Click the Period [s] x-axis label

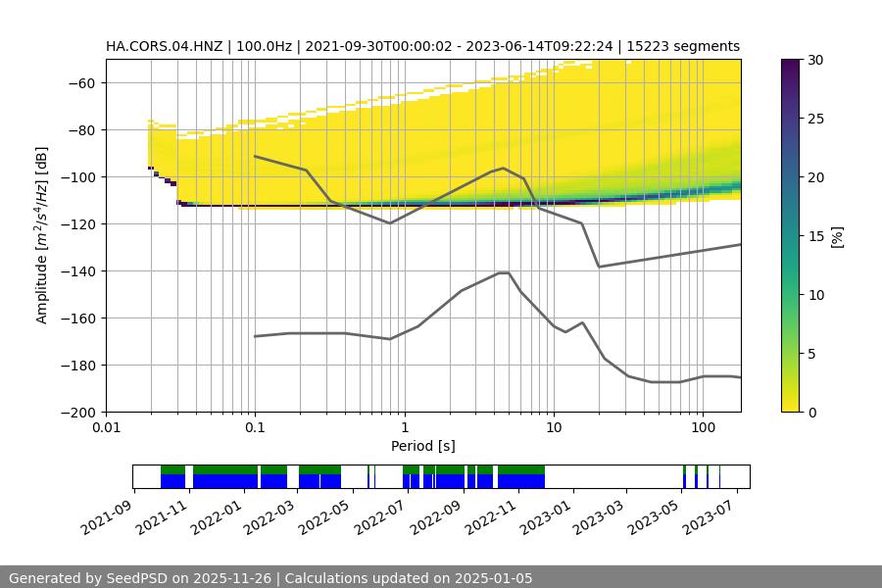click(x=422, y=446)
